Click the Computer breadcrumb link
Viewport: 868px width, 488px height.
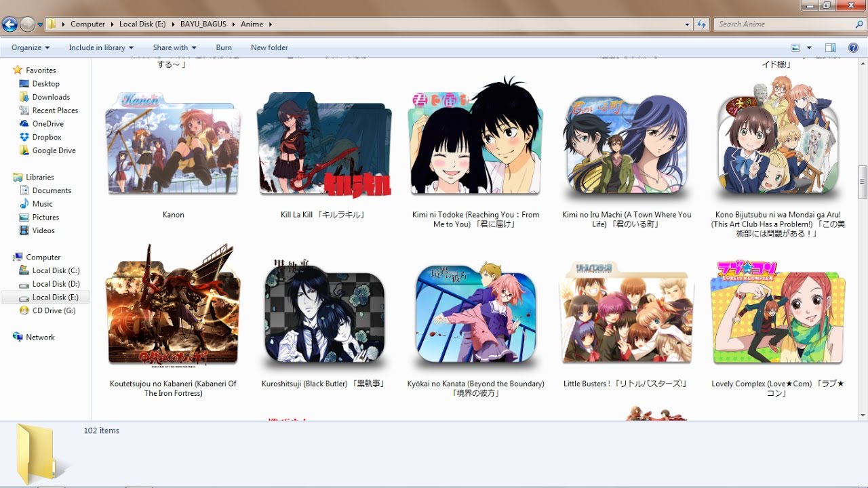click(88, 24)
